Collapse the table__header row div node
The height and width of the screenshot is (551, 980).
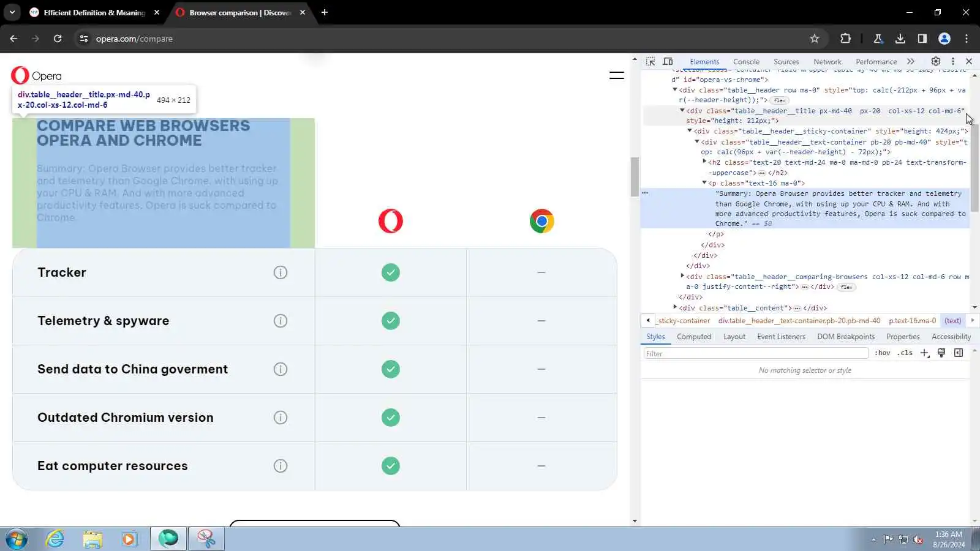675,90
